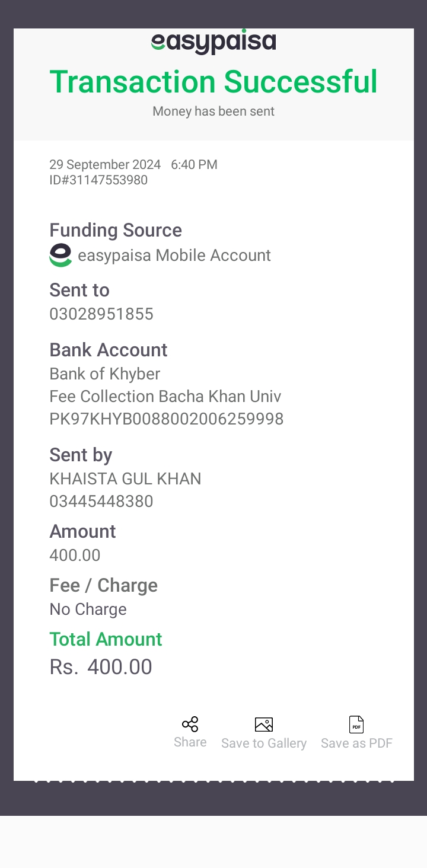Select the Share text label

pyautogui.click(x=190, y=742)
